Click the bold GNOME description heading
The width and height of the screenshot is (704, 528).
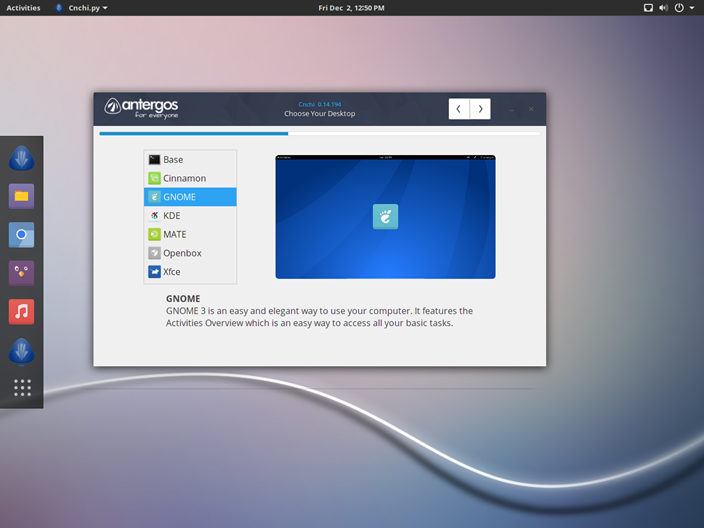pos(183,299)
